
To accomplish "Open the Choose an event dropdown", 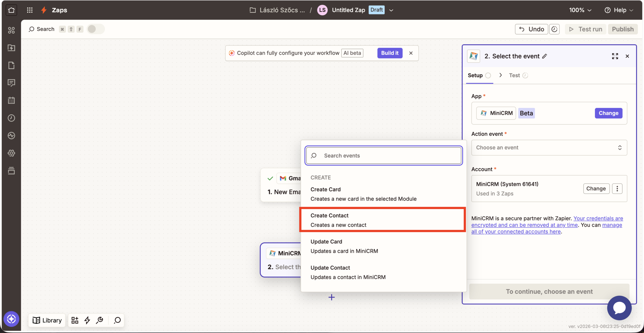I will 549,148.
